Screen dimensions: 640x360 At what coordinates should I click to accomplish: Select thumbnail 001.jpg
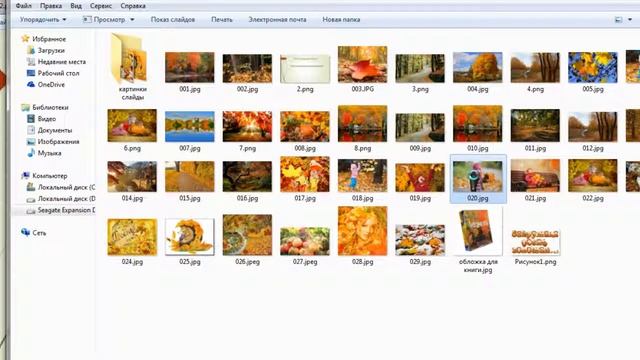point(190,68)
